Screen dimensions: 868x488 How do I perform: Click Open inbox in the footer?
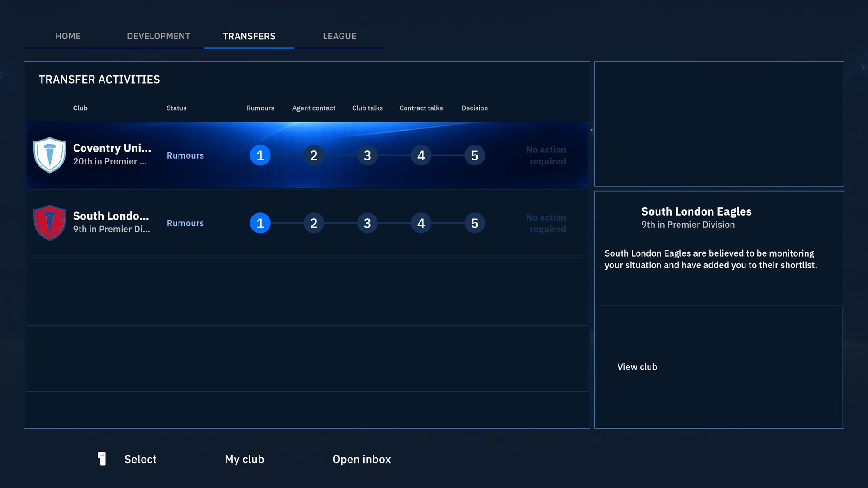(x=362, y=459)
